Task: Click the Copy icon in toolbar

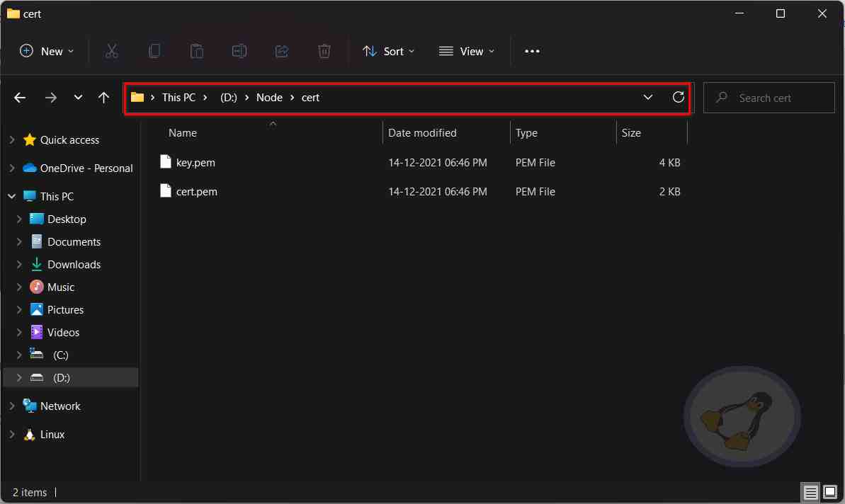Action: click(x=154, y=51)
